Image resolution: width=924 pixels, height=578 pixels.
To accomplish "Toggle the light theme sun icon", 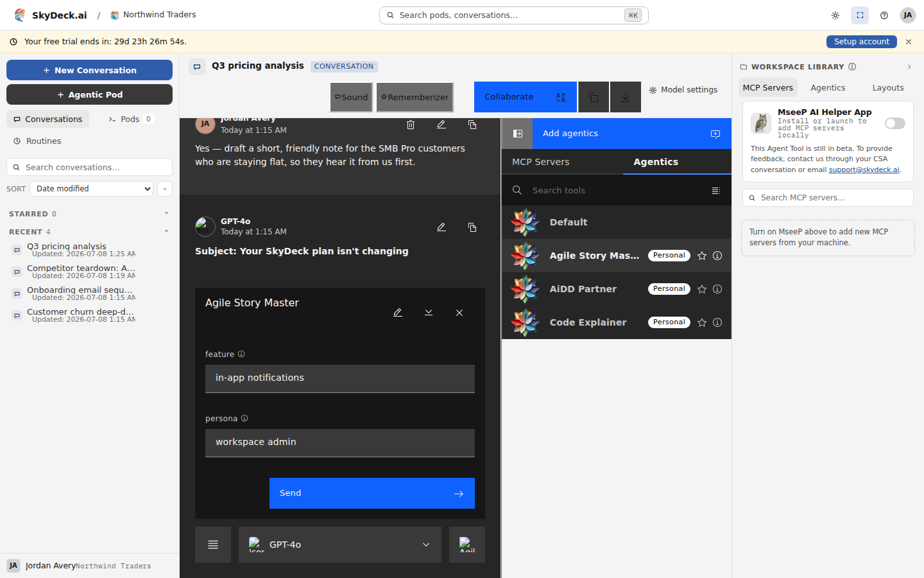I will pyautogui.click(x=835, y=15).
